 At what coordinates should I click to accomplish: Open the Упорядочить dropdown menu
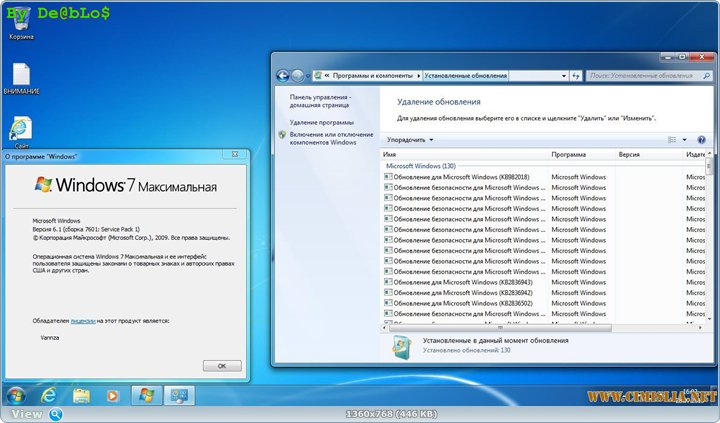(410, 140)
